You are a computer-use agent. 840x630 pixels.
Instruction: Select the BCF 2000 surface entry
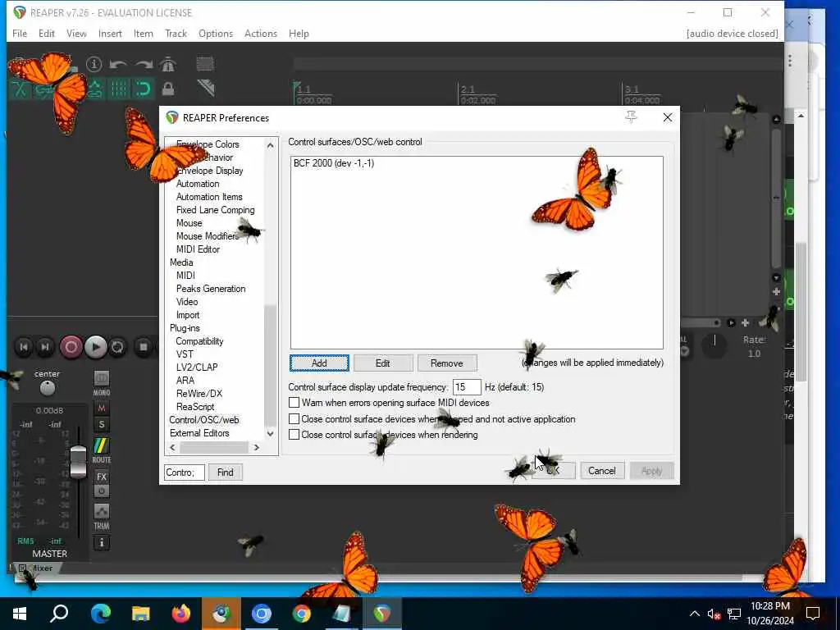tap(333, 163)
